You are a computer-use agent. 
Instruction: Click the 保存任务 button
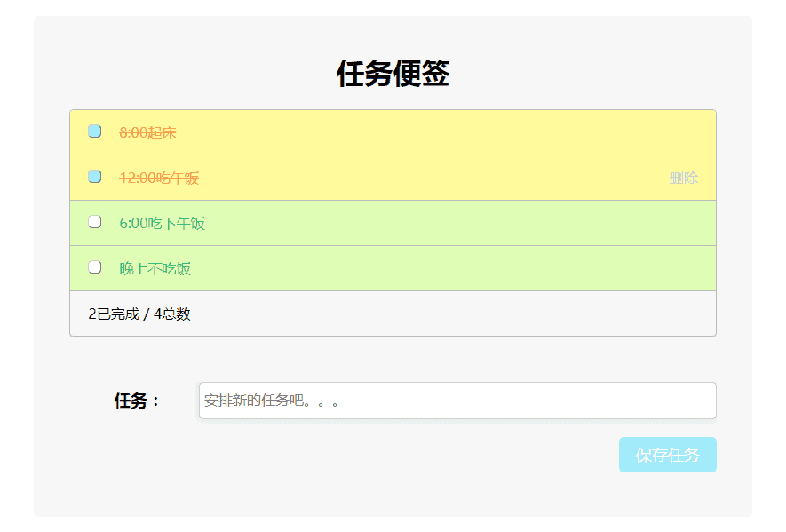pos(667,455)
